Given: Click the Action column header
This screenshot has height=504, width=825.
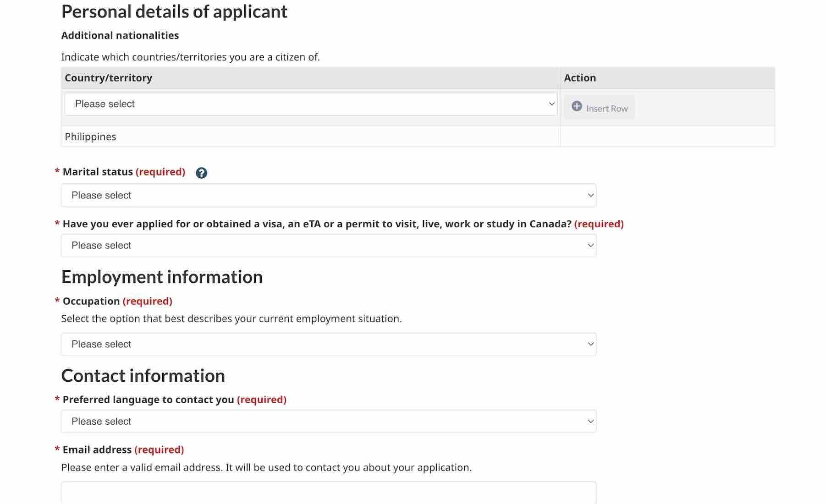Looking at the screenshot, I should pos(580,78).
